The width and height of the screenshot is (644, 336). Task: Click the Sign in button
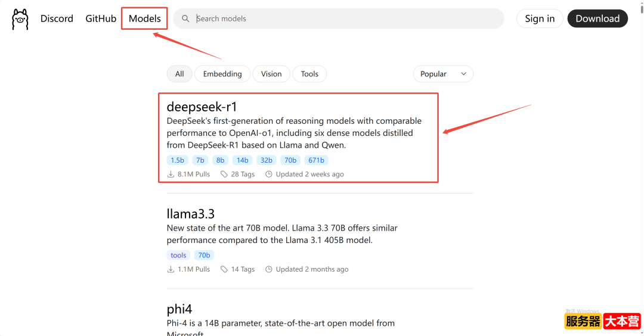[540, 18]
